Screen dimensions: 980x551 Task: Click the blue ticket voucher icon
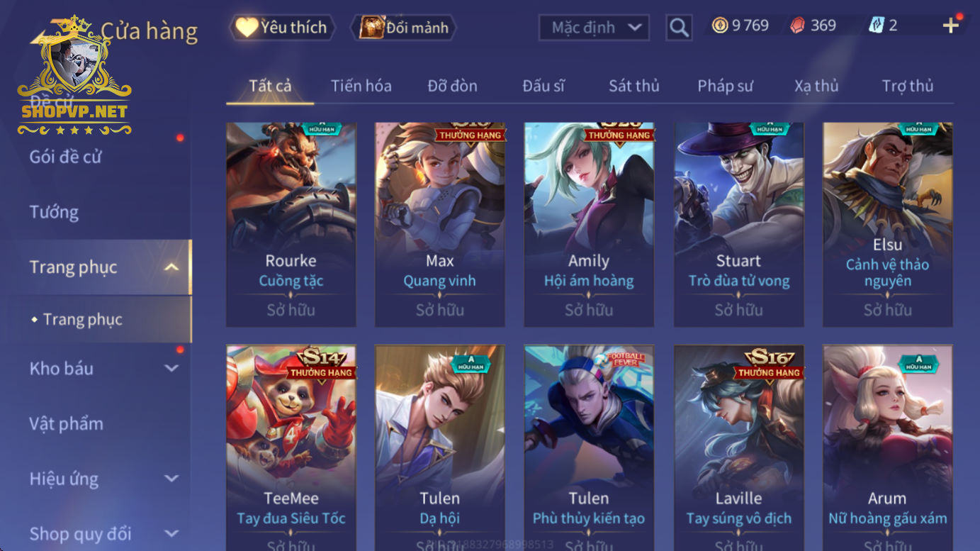click(877, 26)
